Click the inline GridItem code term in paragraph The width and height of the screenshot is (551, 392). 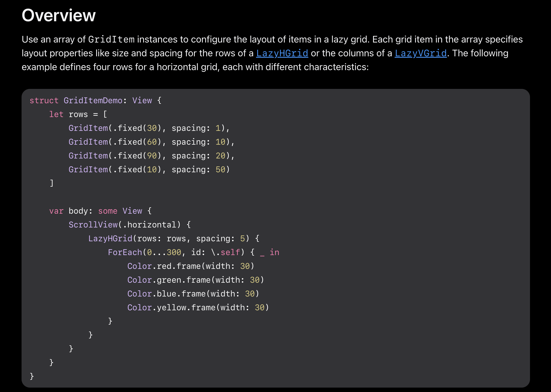111,39
